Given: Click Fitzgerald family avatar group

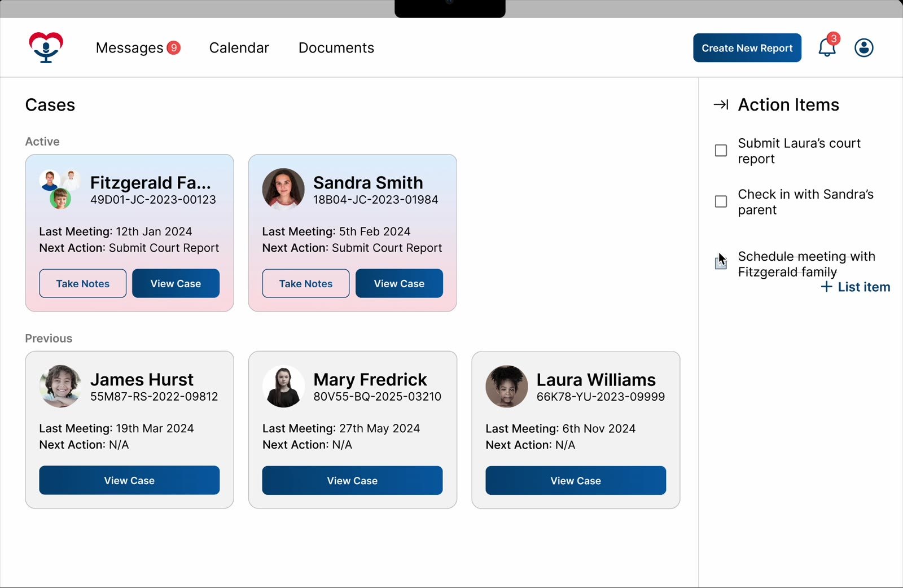Looking at the screenshot, I should point(59,190).
